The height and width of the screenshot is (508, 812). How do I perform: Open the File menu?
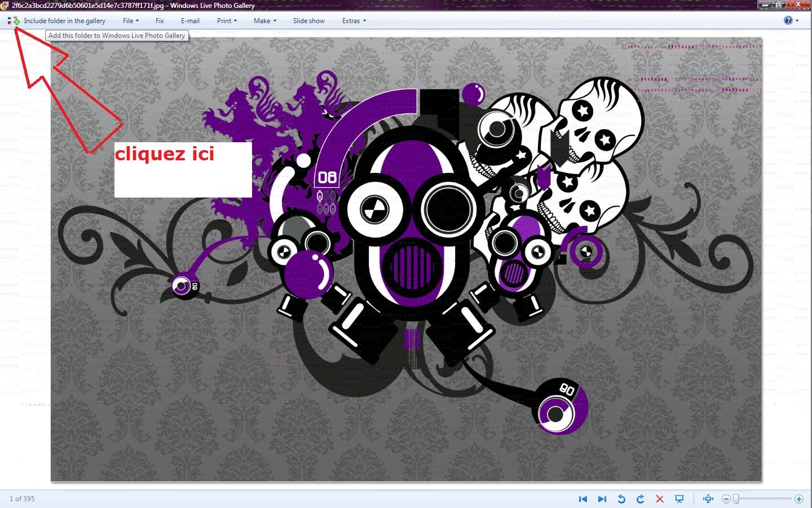(x=130, y=21)
